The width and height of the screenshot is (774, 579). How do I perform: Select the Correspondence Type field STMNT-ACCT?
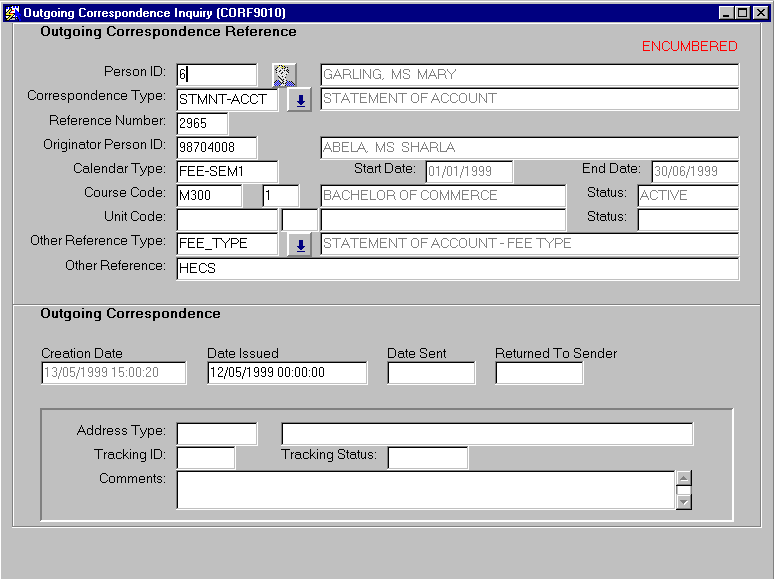point(228,100)
